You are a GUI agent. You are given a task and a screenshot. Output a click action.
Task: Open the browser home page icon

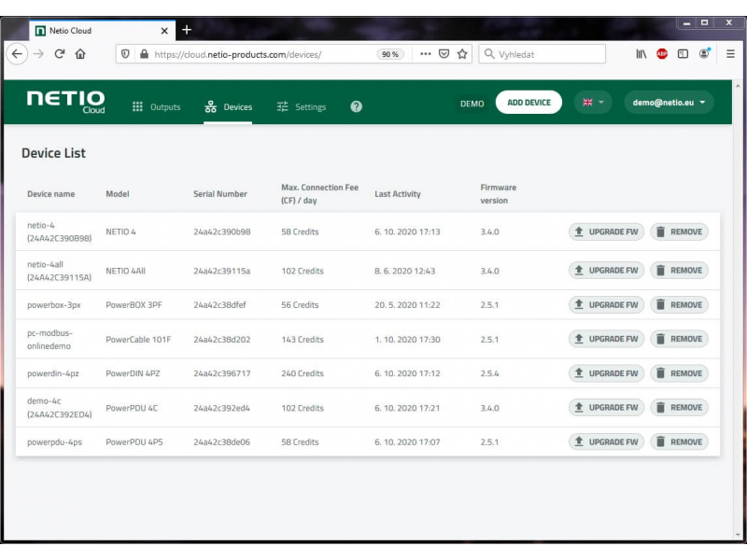click(x=80, y=54)
